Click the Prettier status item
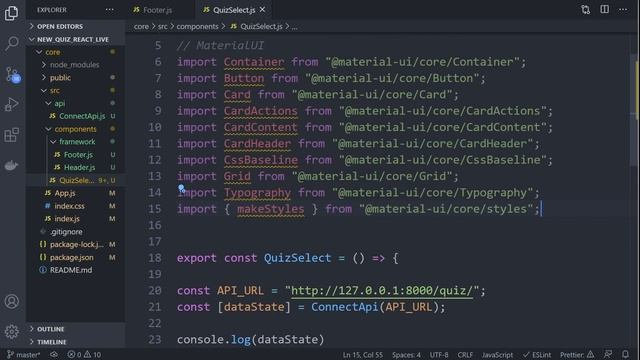This screenshot has height=360, width=640. pyautogui.click(x=577, y=355)
